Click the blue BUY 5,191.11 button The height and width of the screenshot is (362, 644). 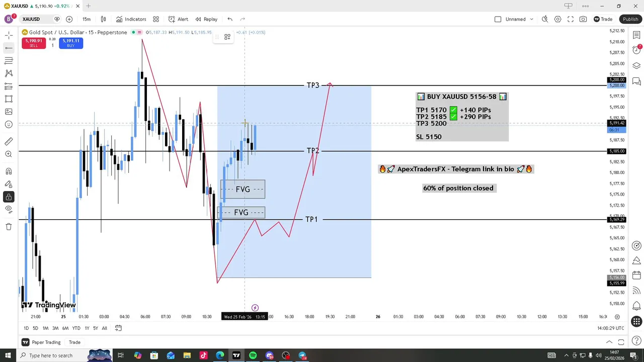pos(71,43)
